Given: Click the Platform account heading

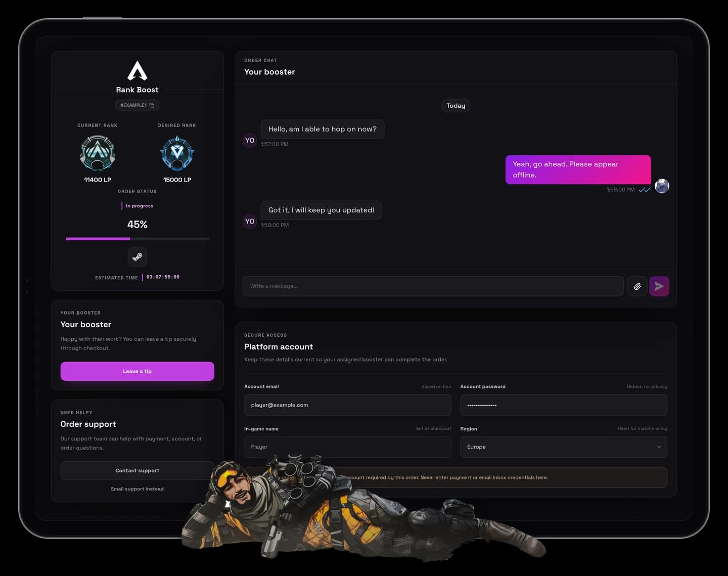Looking at the screenshot, I should pyautogui.click(x=279, y=347).
